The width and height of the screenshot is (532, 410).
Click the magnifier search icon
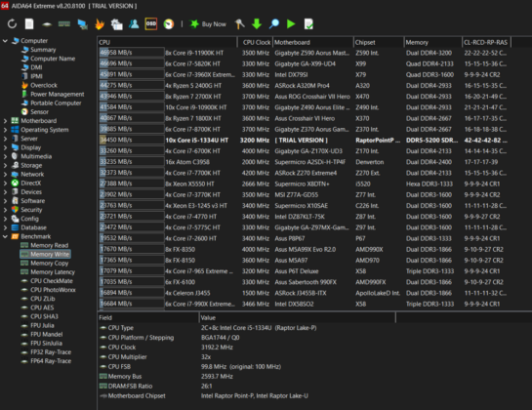tap(274, 23)
